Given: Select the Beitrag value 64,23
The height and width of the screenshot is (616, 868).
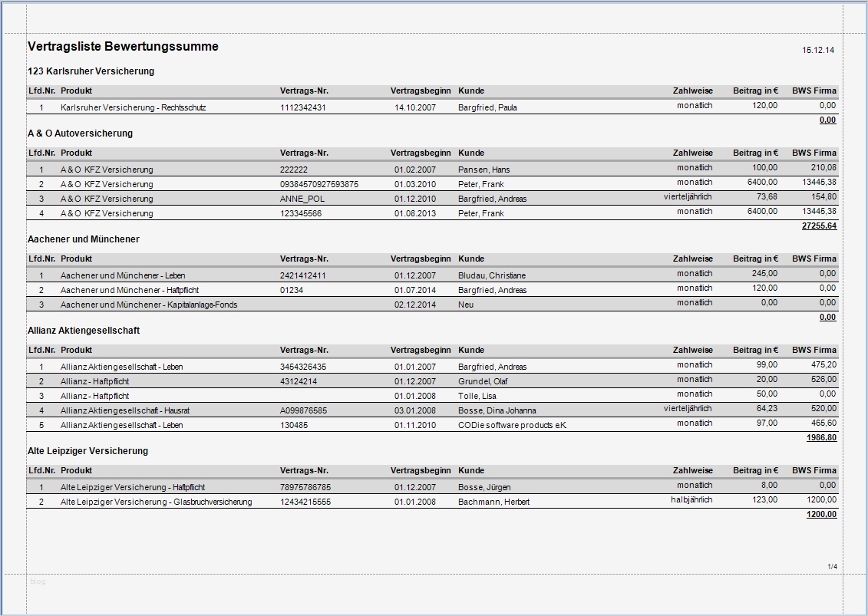Looking at the screenshot, I should [x=767, y=408].
